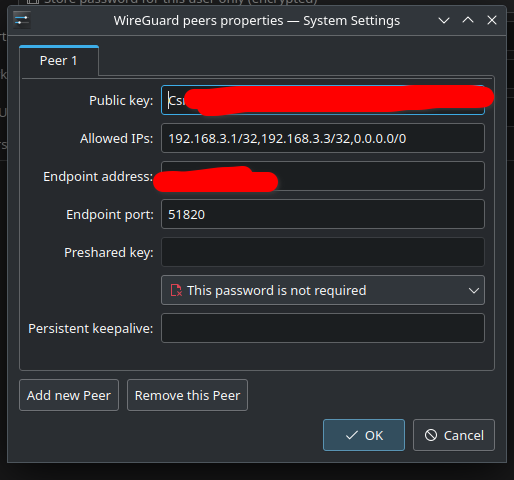
Task: Maximize the dialog using the title bar up chevron
Action: [468, 20]
